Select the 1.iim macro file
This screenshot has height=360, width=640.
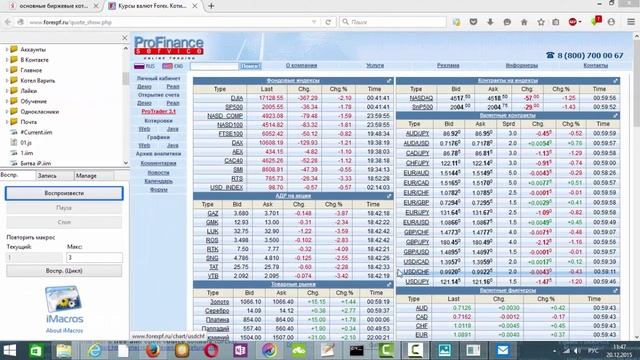(27, 153)
